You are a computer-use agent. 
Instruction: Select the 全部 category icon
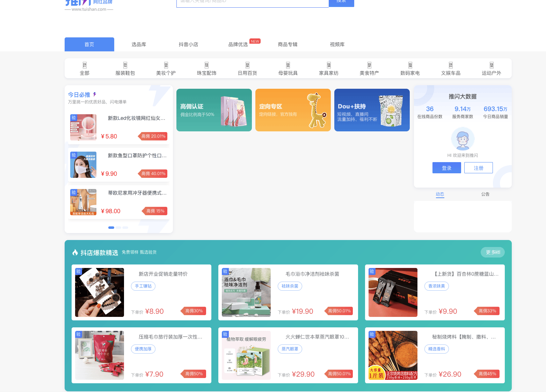pos(85,65)
